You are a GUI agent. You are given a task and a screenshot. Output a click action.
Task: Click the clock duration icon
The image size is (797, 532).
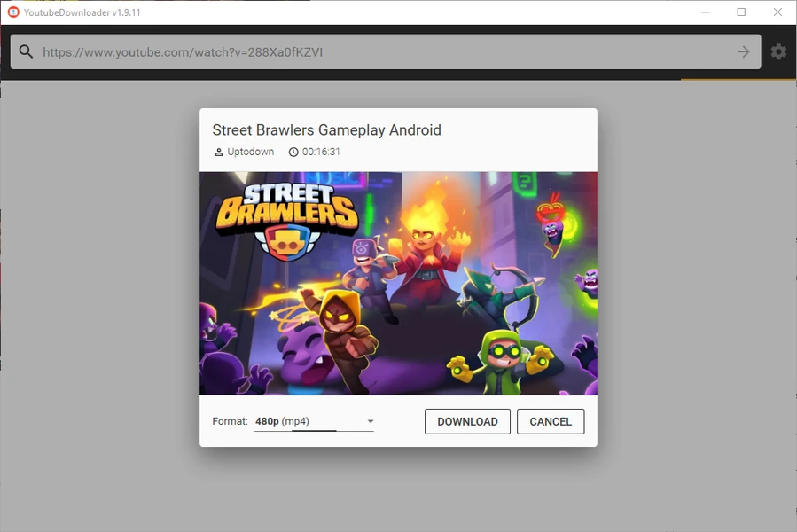(293, 153)
